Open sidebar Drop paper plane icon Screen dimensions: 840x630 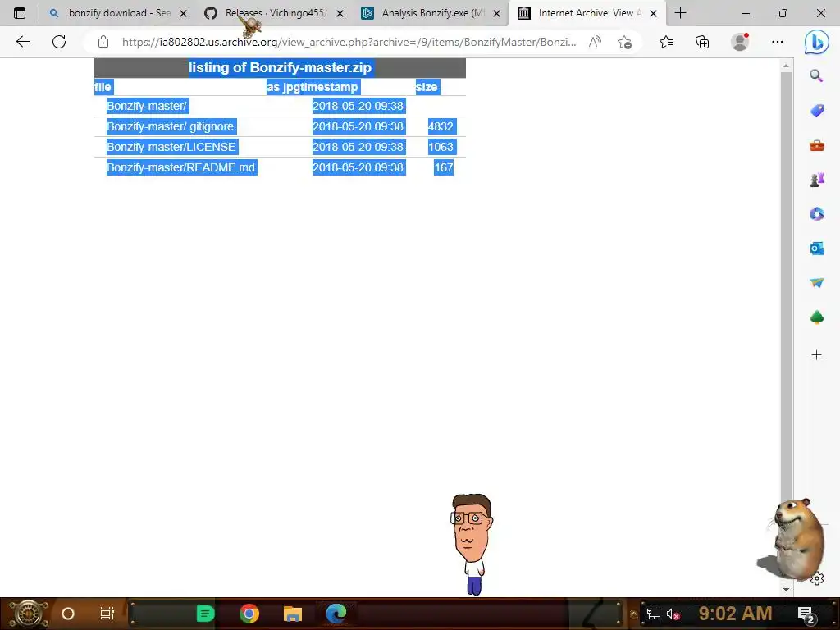[816, 282]
